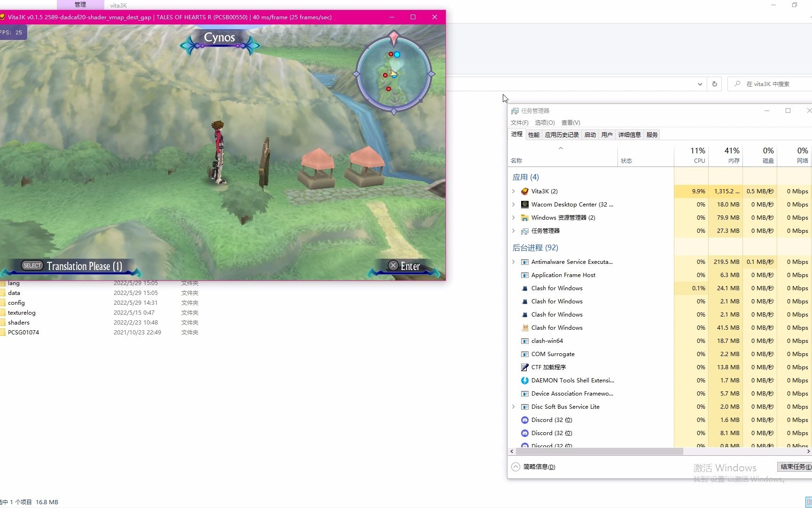Click the Application Frame Host icon
The image size is (812, 508).
click(x=525, y=275)
